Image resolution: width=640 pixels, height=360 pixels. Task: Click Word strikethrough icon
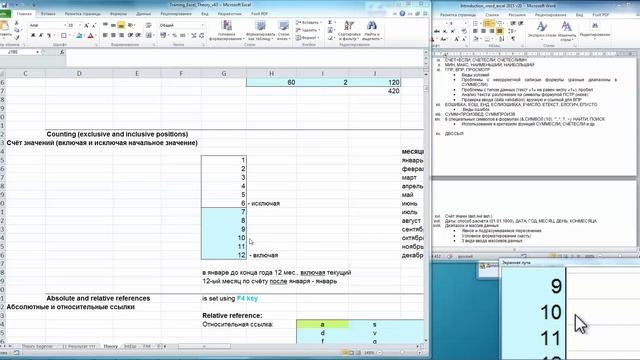tap(437, 31)
